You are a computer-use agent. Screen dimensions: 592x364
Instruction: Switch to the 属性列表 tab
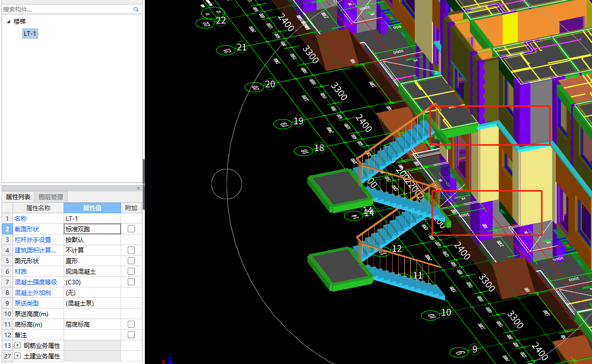18,197
